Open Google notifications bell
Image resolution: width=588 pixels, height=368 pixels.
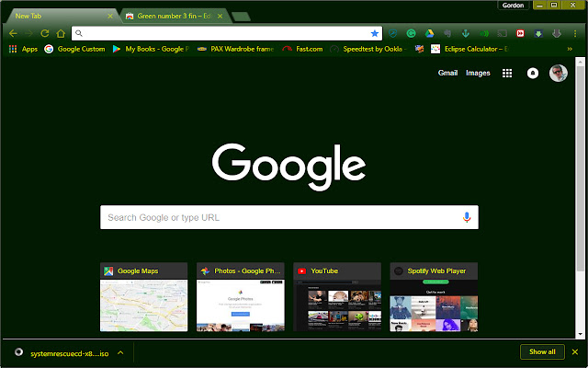click(x=533, y=74)
